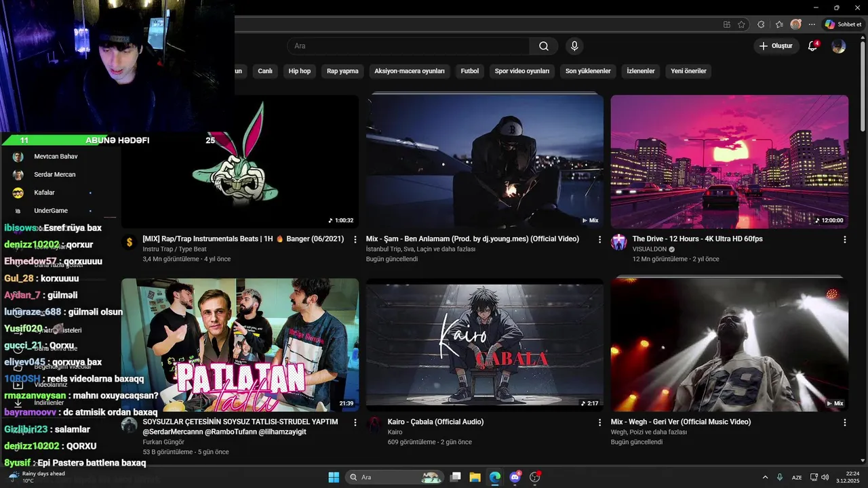Select Spor video oyunları chip
Viewport: 868px width, 488px height.
(x=522, y=71)
